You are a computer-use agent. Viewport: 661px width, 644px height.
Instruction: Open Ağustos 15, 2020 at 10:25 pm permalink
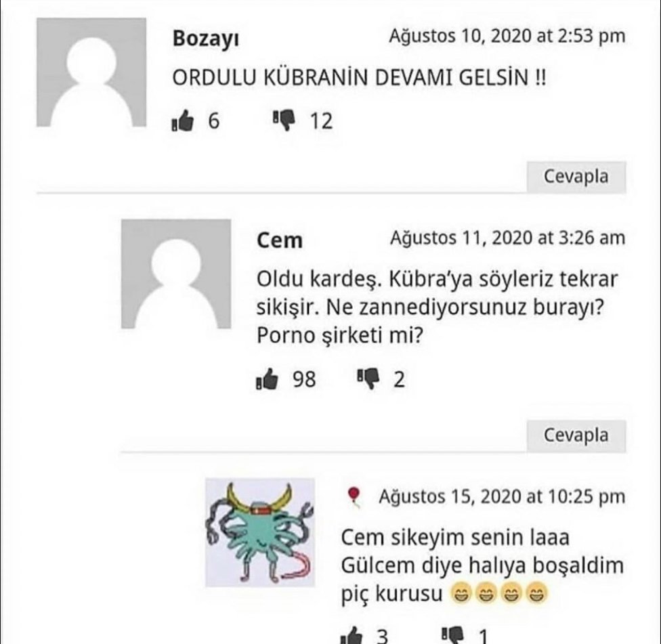tap(502, 496)
